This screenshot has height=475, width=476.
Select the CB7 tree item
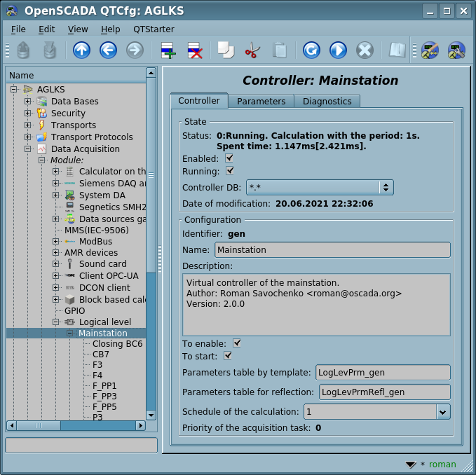coord(100,354)
